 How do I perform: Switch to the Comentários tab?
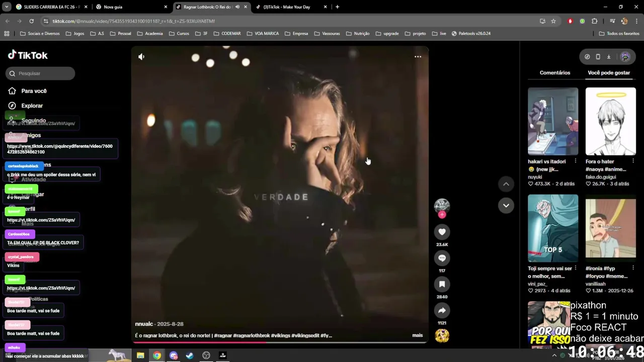click(555, 73)
